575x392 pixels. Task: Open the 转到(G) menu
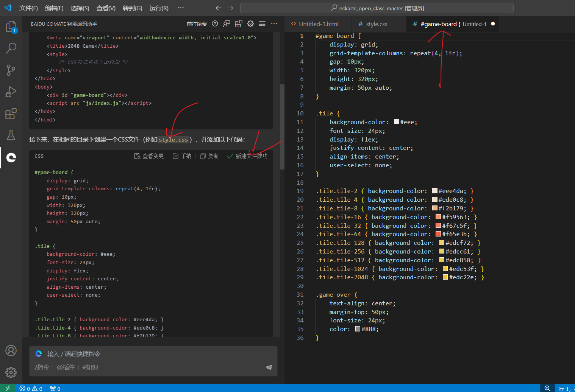133,8
